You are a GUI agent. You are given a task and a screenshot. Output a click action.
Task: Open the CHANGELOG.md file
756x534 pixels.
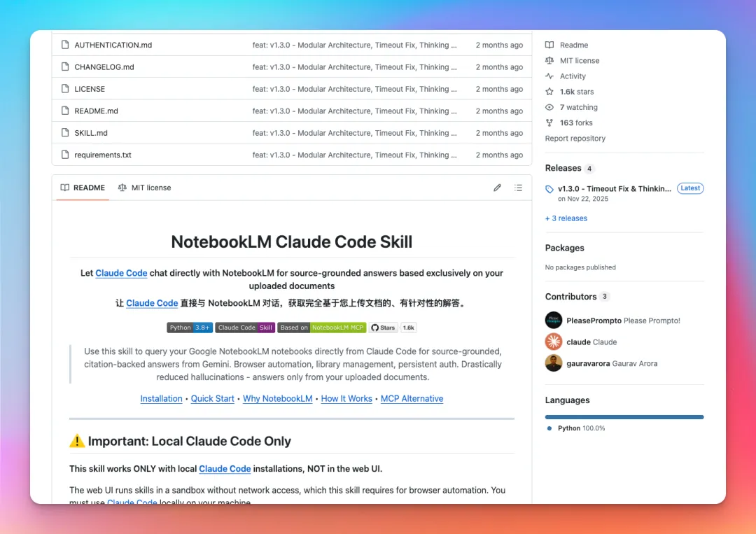[104, 67]
